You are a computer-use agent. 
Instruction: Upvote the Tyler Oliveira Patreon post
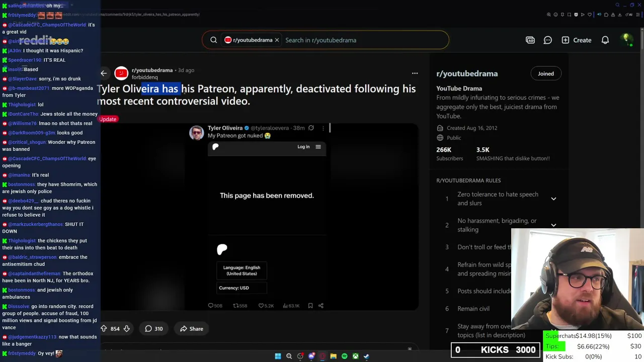pyautogui.click(x=104, y=329)
